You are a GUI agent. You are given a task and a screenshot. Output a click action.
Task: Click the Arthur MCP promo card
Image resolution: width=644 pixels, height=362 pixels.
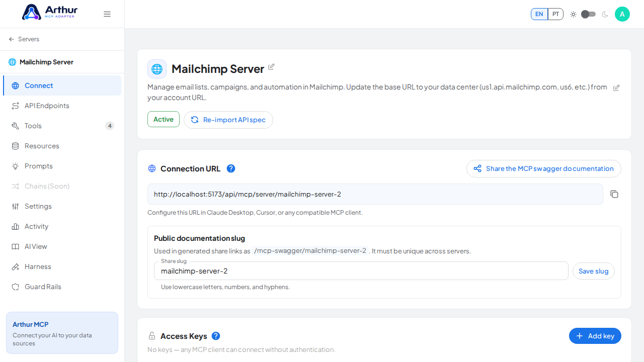pos(62,333)
